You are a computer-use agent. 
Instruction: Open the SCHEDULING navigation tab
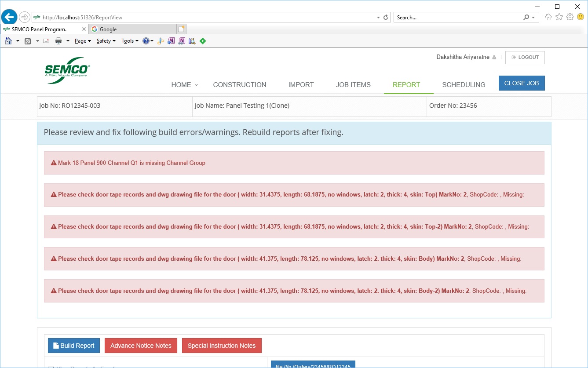click(x=464, y=85)
